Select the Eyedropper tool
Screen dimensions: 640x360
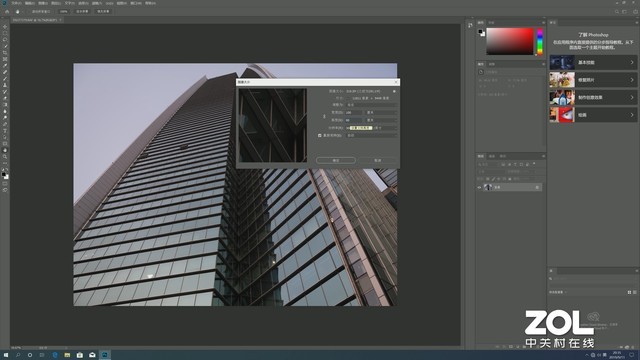pos(5,66)
